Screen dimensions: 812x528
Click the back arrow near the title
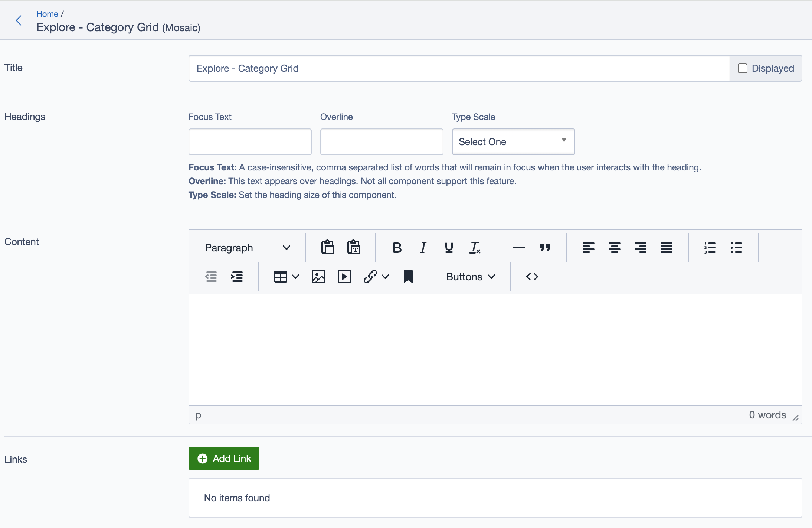(x=19, y=20)
